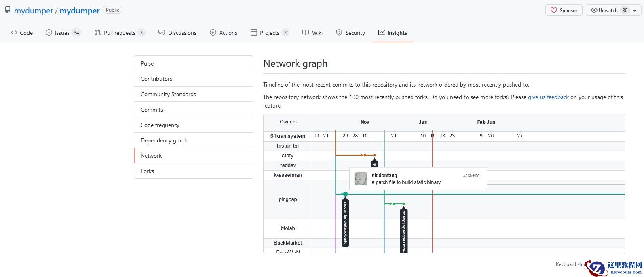Click the Pull requests count badge 3
Screen dimensions: 644x277
(x=141, y=33)
